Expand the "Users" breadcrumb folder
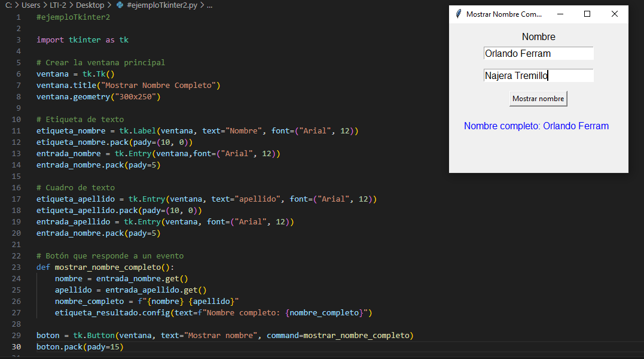 tap(31, 5)
